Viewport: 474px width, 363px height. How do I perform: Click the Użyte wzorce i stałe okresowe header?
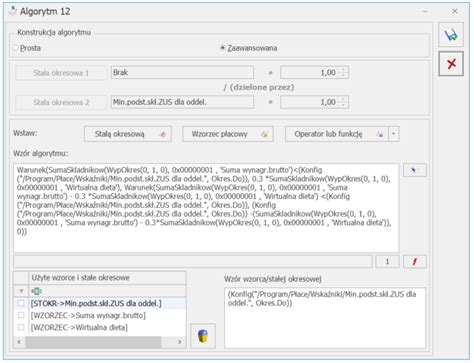(107, 278)
